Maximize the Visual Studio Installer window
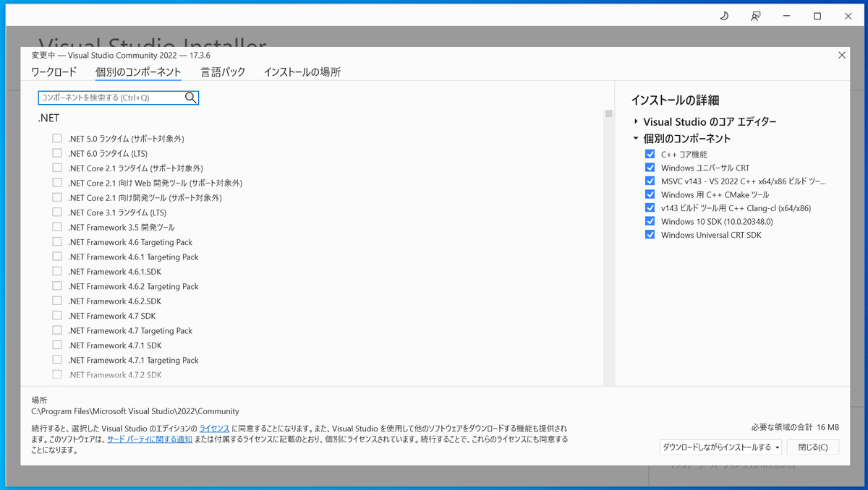 [x=817, y=16]
